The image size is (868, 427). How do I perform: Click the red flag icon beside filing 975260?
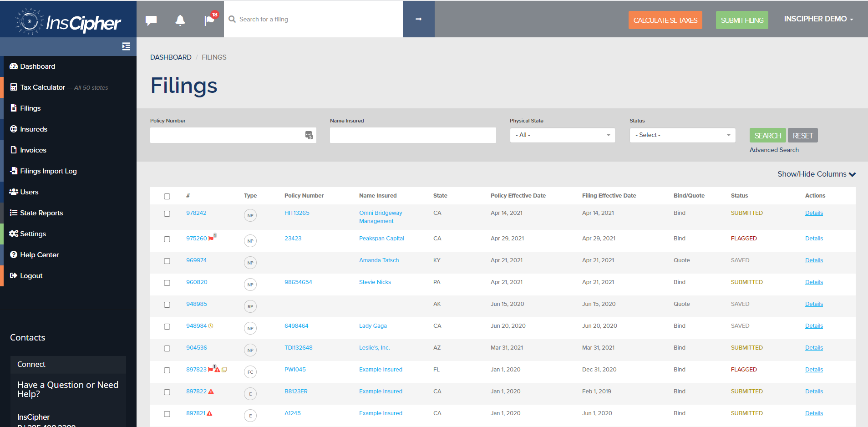coord(211,239)
